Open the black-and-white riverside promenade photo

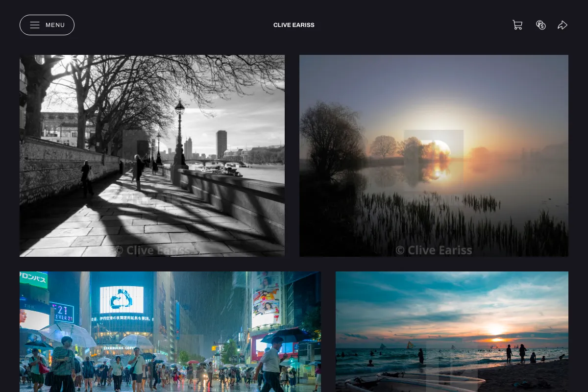152,156
